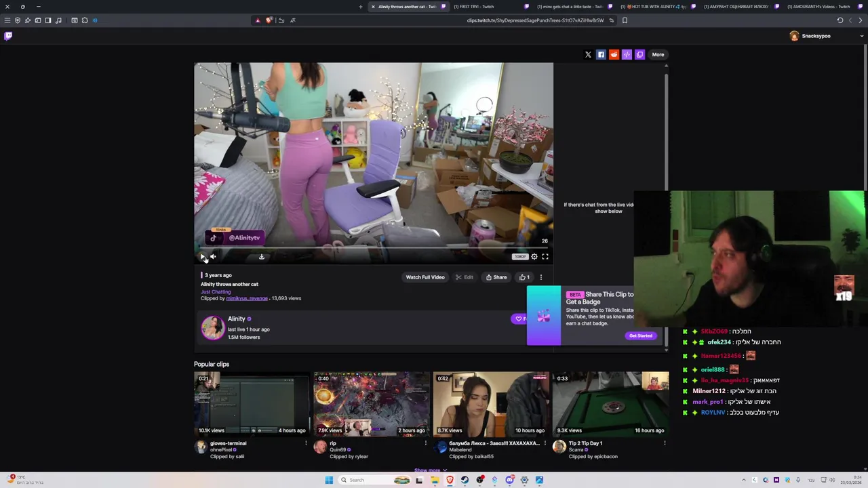This screenshot has width=868, height=488.
Task: Open Discord from the taskbar
Action: [x=509, y=480]
